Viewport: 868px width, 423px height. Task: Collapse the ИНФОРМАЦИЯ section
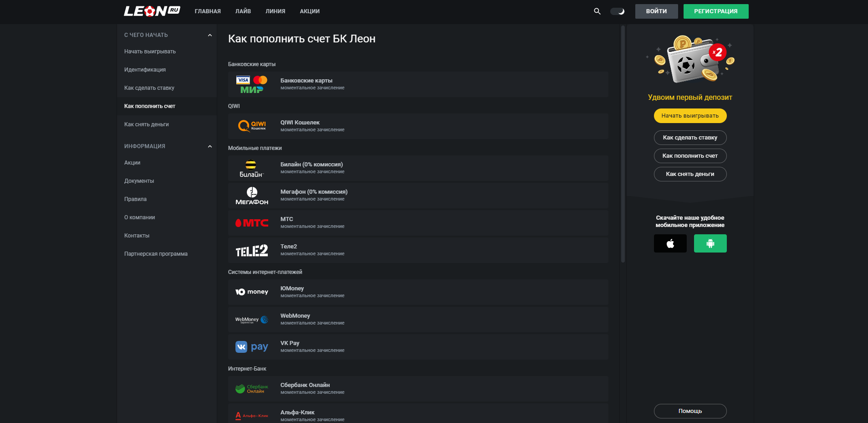(x=210, y=146)
